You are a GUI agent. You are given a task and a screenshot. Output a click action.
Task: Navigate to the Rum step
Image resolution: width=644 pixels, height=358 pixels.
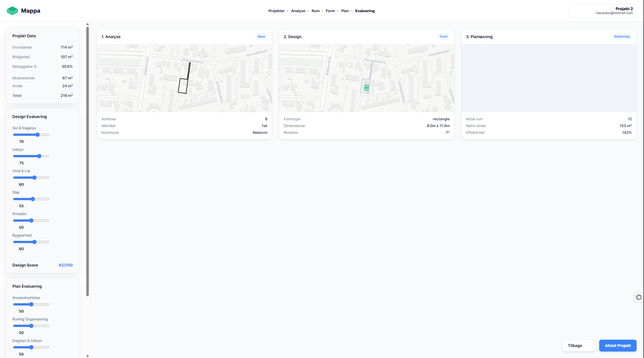tap(315, 11)
